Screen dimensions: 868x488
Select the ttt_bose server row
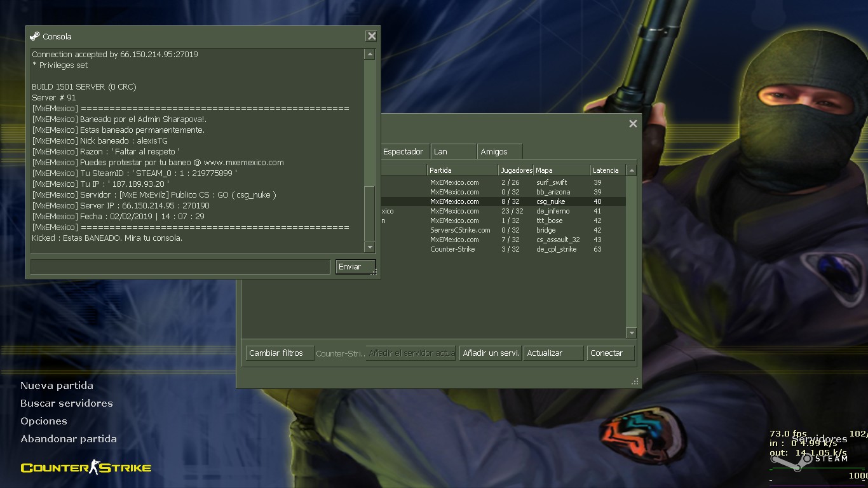503,220
